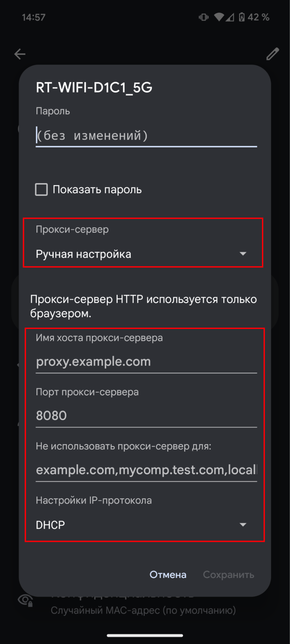Tap the Случайный MAC-адрес privacy setting
The image size is (290, 644).
(x=143, y=610)
